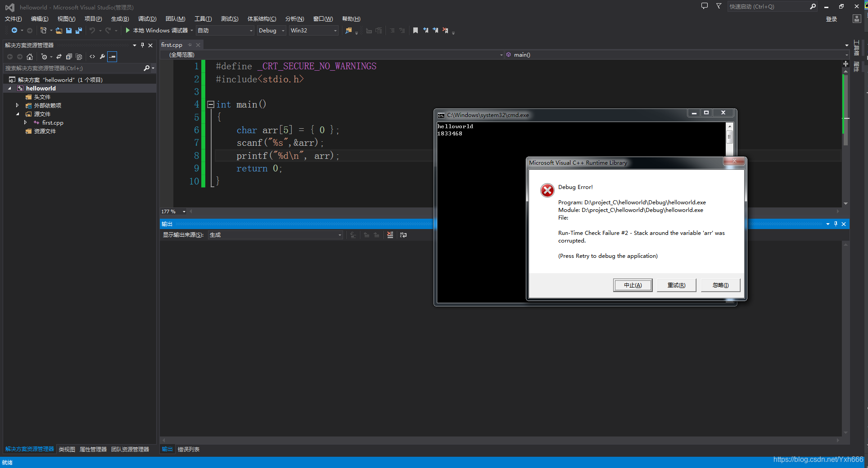Click the open file folder icon
Image resolution: width=868 pixels, height=468 pixels.
tap(59, 31)
